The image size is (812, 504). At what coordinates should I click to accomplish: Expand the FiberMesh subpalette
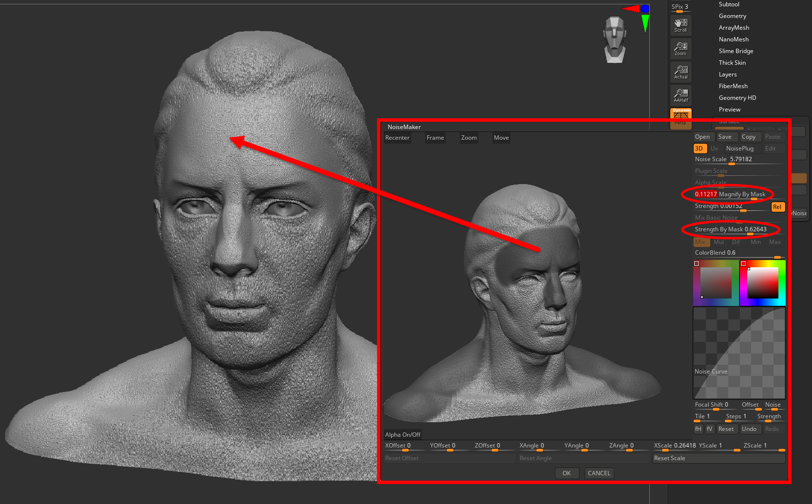[733, 86]
